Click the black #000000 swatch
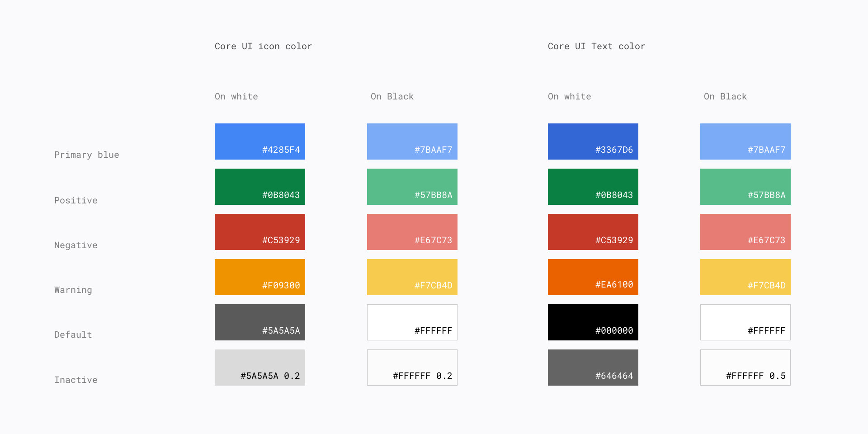This screenshot has height=434, width=868. 593,322
